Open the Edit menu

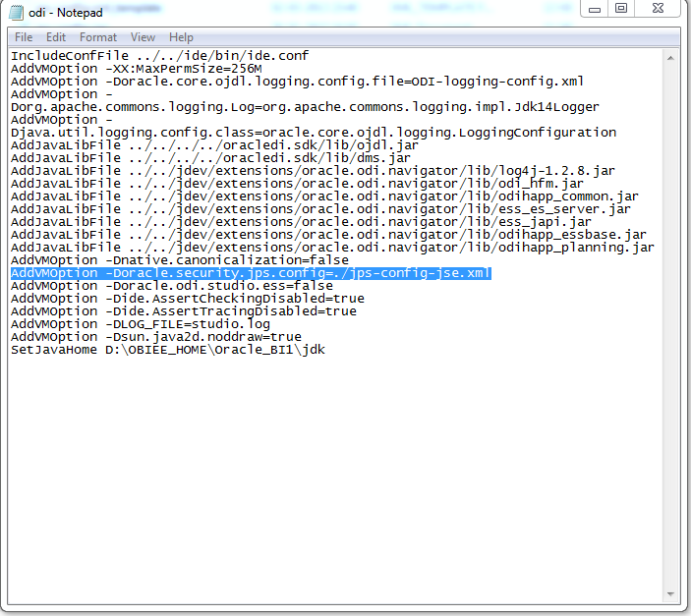(56, 37)
